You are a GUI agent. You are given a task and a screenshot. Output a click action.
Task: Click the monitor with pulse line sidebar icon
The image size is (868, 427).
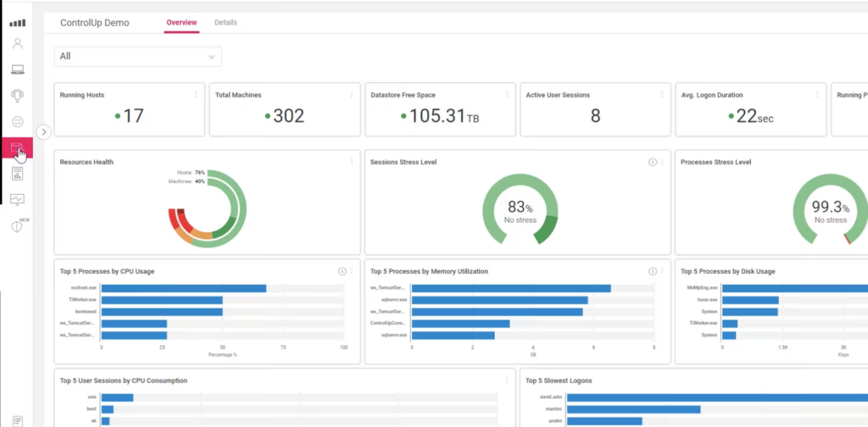pos(17,200)
